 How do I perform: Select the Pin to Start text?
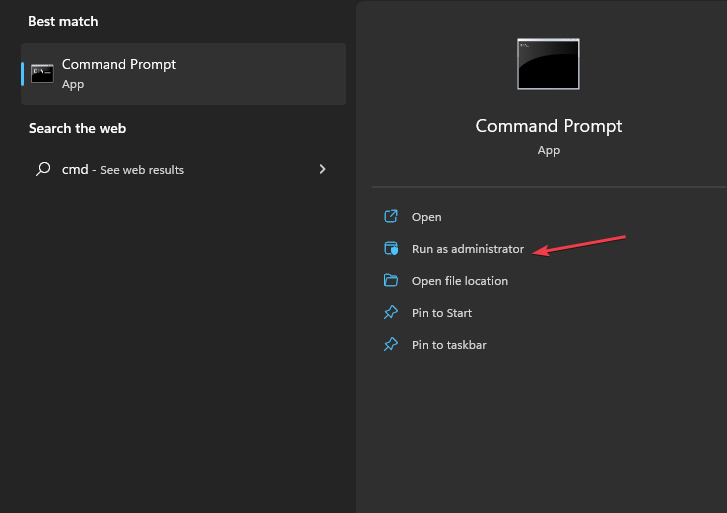441,313
